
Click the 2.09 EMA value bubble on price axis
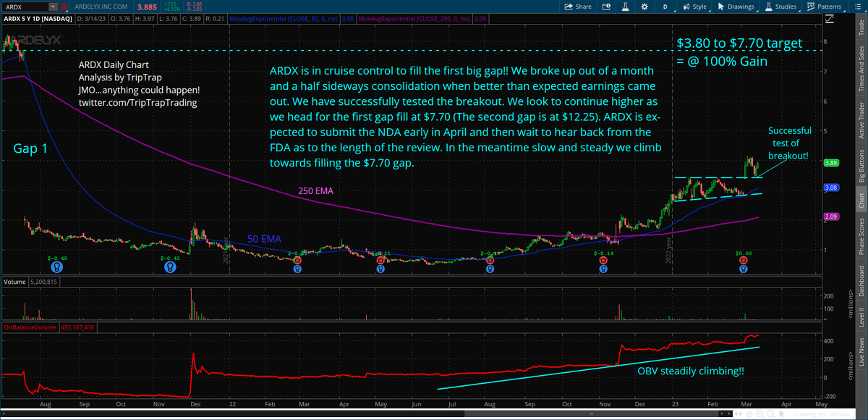(831, 217)
